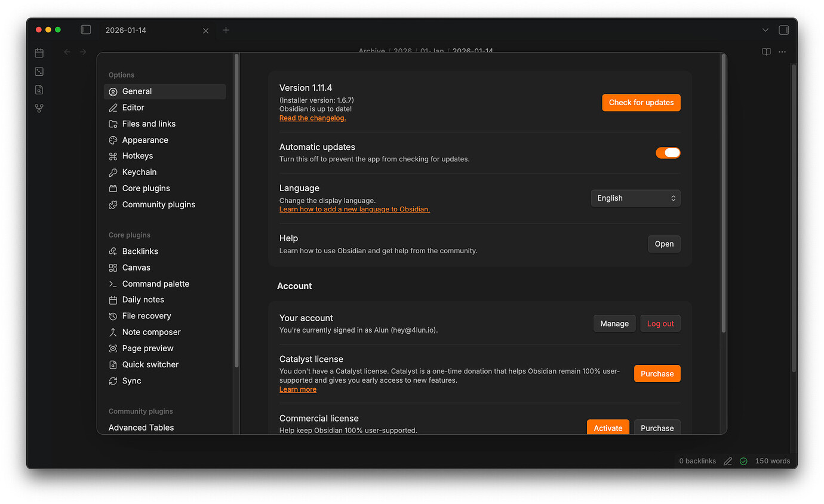
Task: Change display language via English selector
Action: point(635,198)
